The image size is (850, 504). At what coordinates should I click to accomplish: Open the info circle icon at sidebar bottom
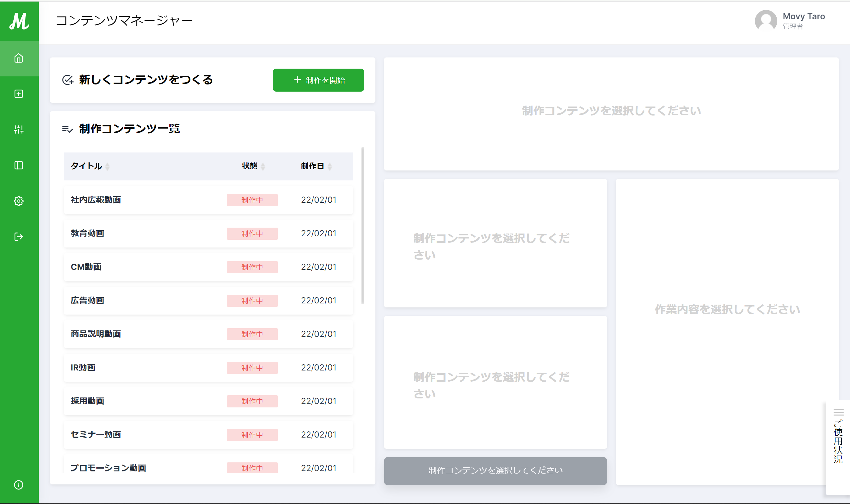click(x=19, y=485)
